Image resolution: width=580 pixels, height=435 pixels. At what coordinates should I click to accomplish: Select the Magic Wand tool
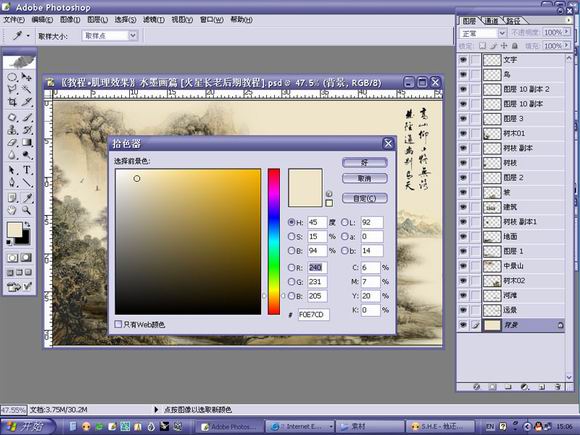26,89
